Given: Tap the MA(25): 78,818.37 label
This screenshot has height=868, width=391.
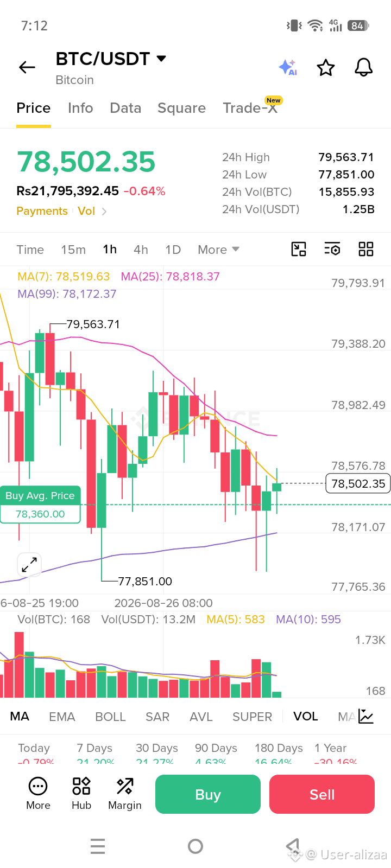Looking at the screenshot, I should pos(171,277).
